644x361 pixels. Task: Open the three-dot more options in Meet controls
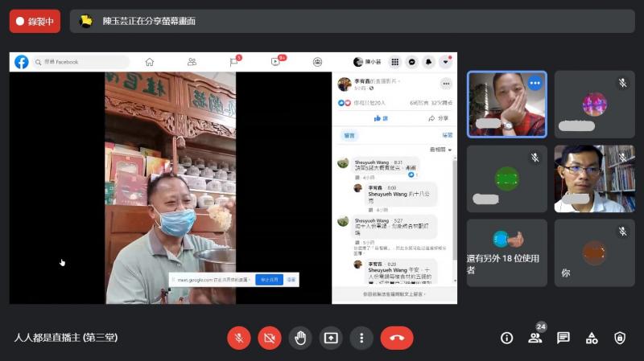tap(361, 338)
